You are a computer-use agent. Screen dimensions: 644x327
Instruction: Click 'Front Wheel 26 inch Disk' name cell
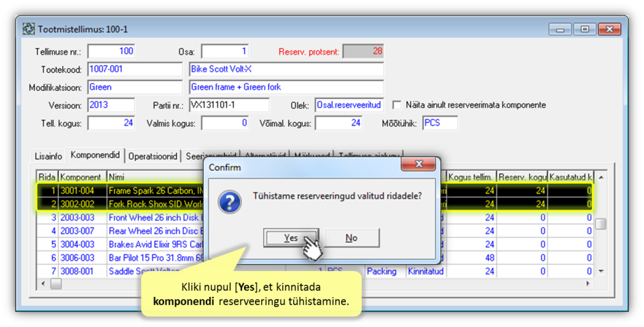[x=156, y=218]
